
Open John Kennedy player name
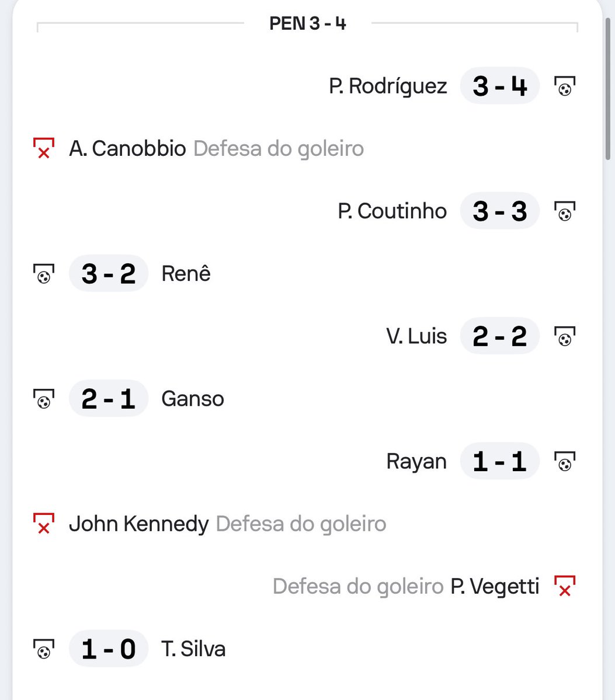[138, 524]
